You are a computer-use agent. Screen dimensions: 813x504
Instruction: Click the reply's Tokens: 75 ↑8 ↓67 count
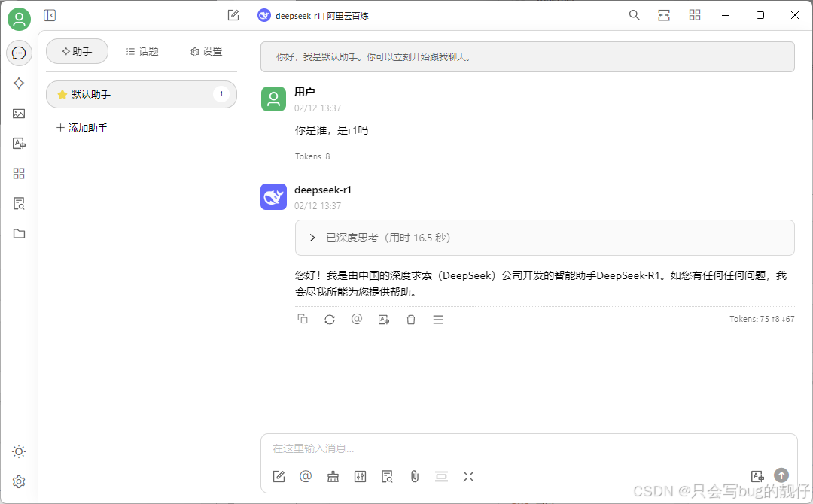762,319
